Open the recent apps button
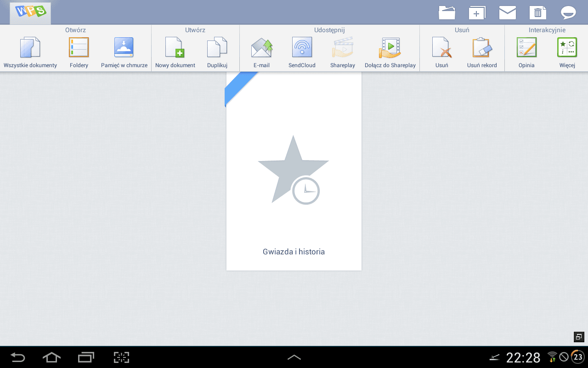 [86, 357]
